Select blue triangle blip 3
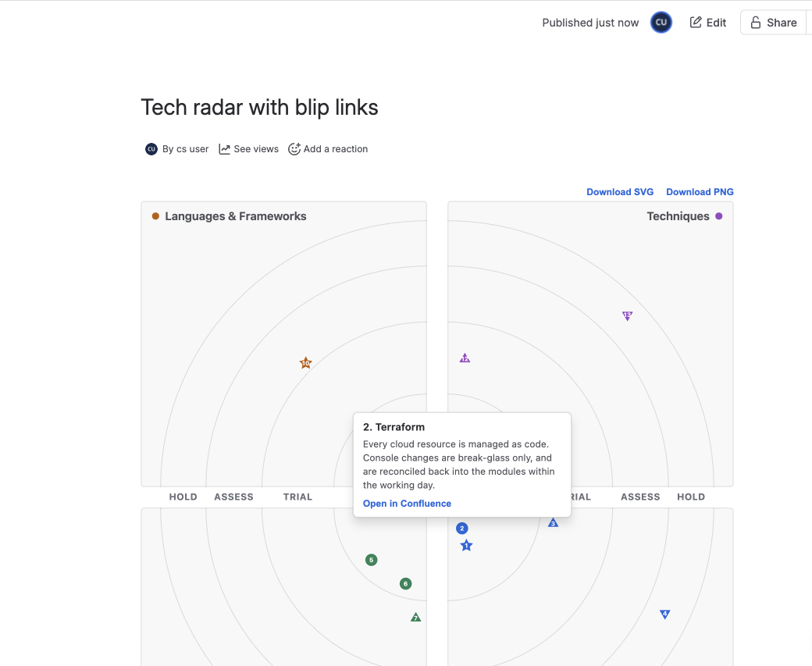Image resolution: width=812 pixels, height=666 pixels. [553, 522]
